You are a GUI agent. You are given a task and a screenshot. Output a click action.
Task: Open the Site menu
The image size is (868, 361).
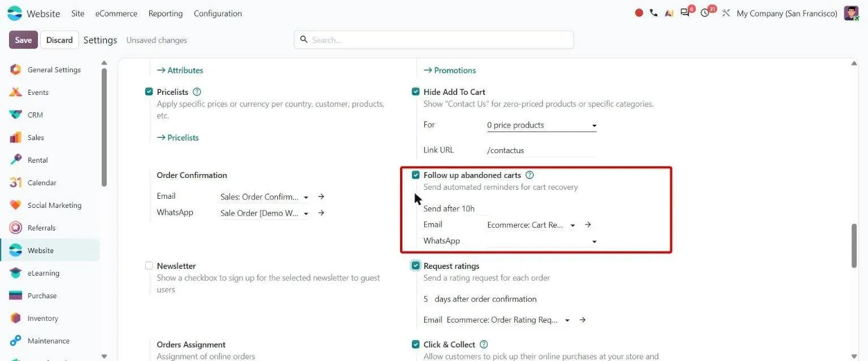[x=77, y=13]
